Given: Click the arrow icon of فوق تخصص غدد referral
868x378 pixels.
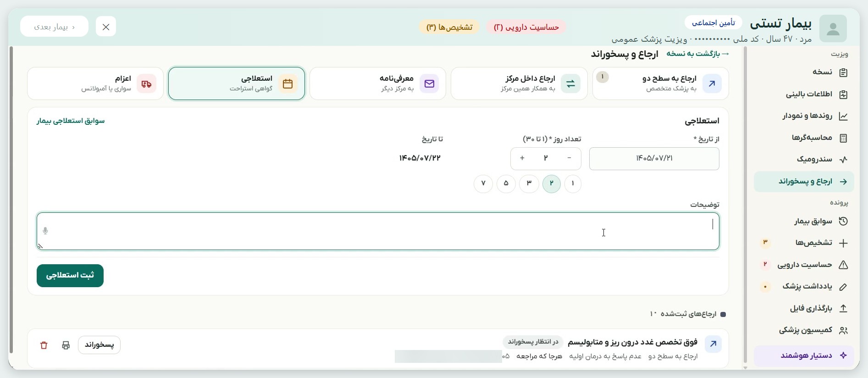Looking at the screenshot, I should click(713, 344).
